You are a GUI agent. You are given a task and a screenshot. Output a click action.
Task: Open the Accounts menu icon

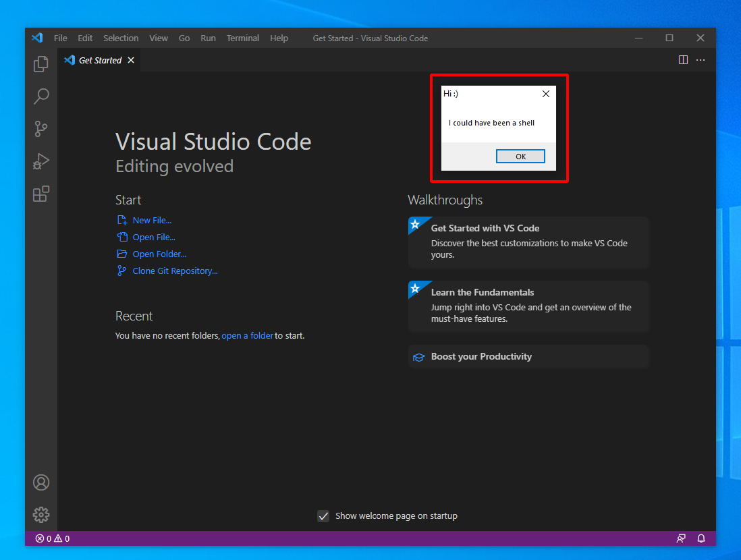click(41, 482)
